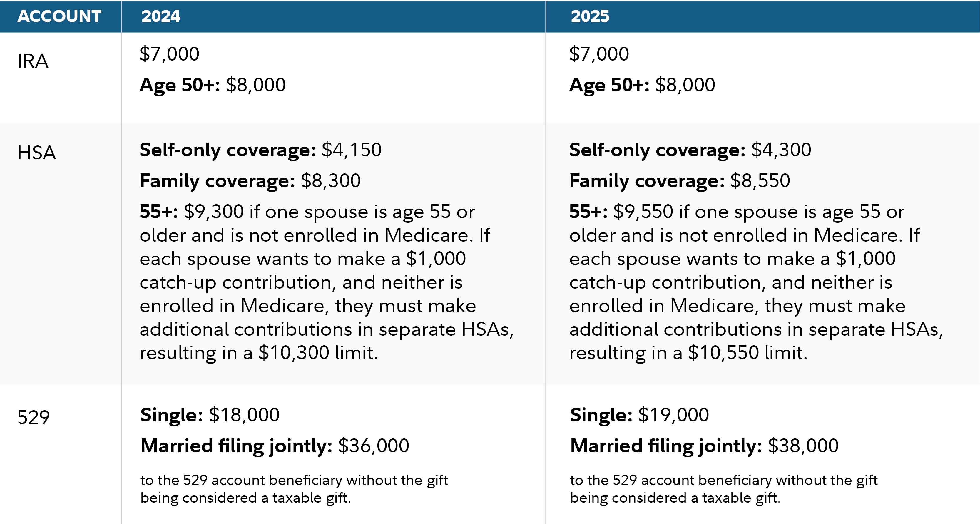Click the 529 row label
Screen dimensions: 980x524
(34, 417)
